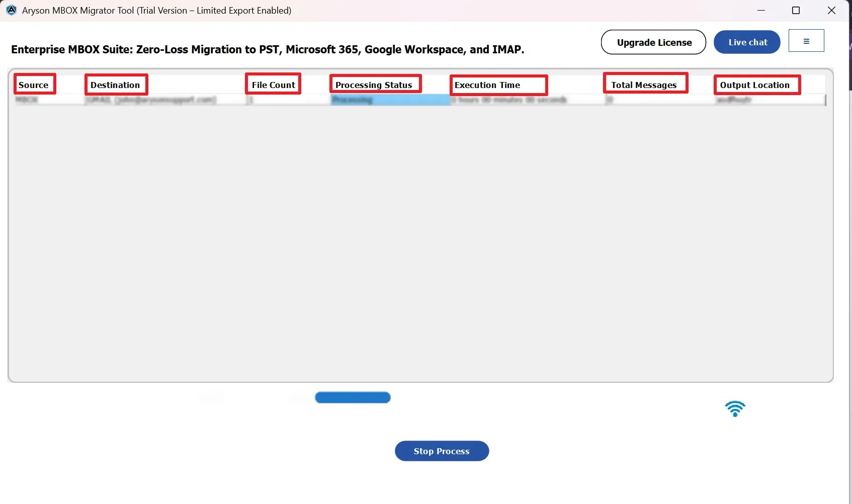Stop the migration with Stop Process
Image resolution: width=852 pixels, height=504 pixels.
[442, 451]
